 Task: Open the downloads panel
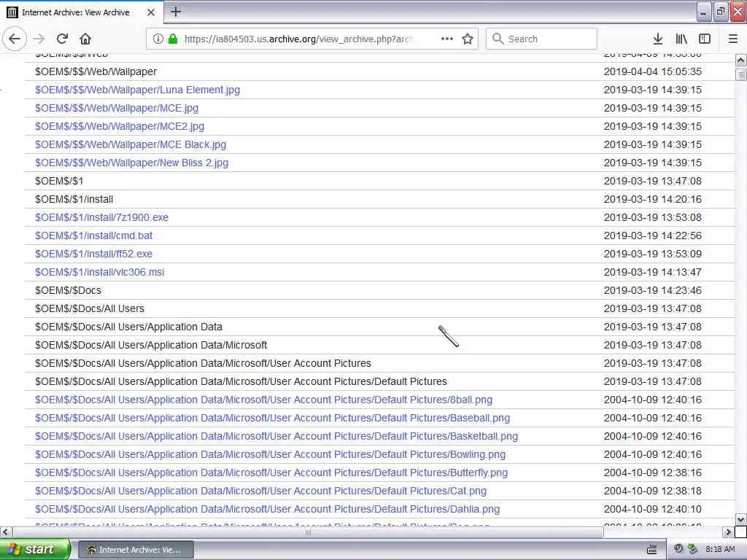[x=658, y=39]
